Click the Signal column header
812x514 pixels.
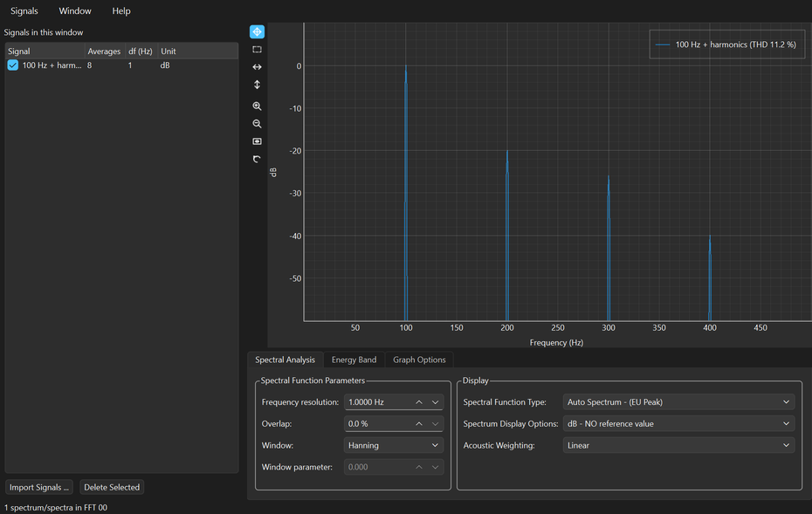45,51
